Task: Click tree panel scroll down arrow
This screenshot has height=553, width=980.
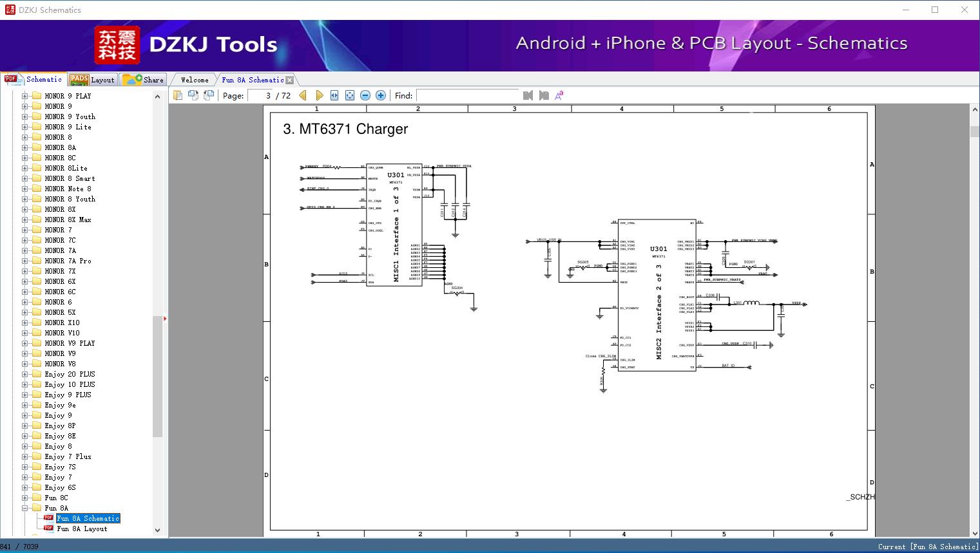Action: [x=157, y=530]
